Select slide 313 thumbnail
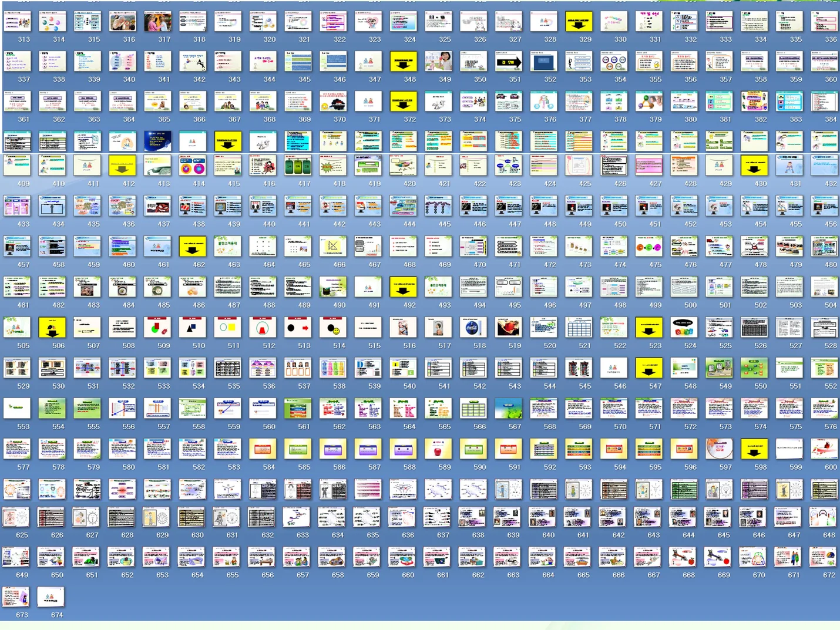 click(17, 22)
